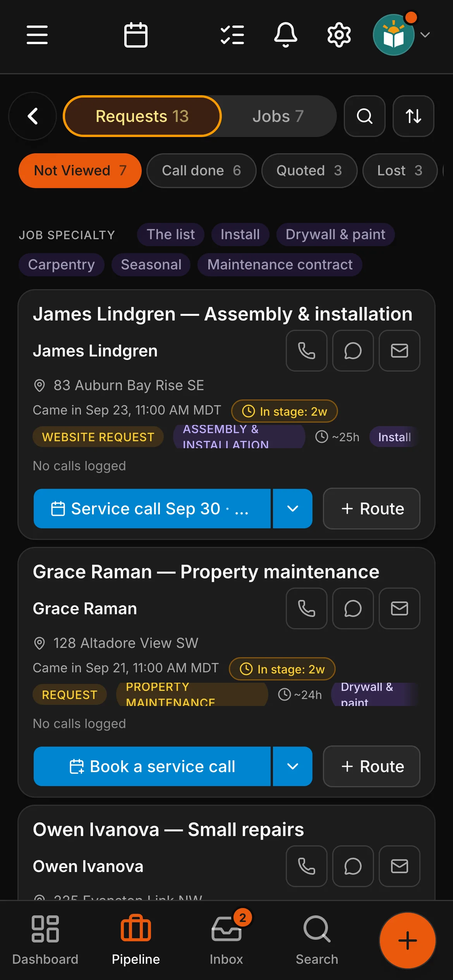Viewport: 453px width, 980px height.
Task: Click the profile avatar
Action: (x=394, y=35)
